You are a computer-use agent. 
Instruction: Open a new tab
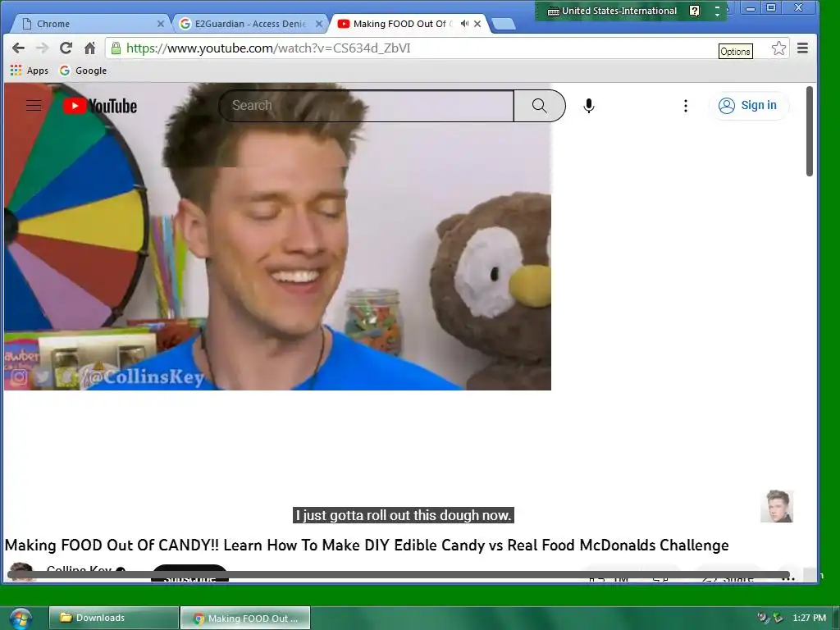point(503,24)
